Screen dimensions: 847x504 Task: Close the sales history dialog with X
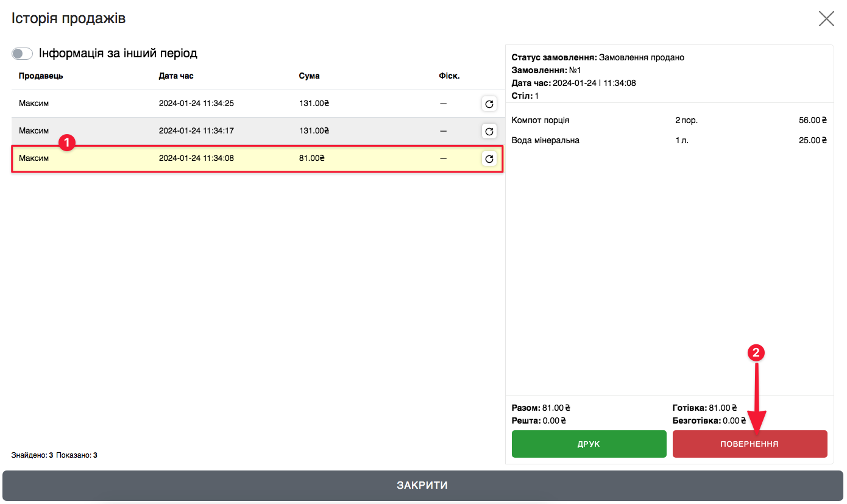pyautogui.click(x=826, y=18)
